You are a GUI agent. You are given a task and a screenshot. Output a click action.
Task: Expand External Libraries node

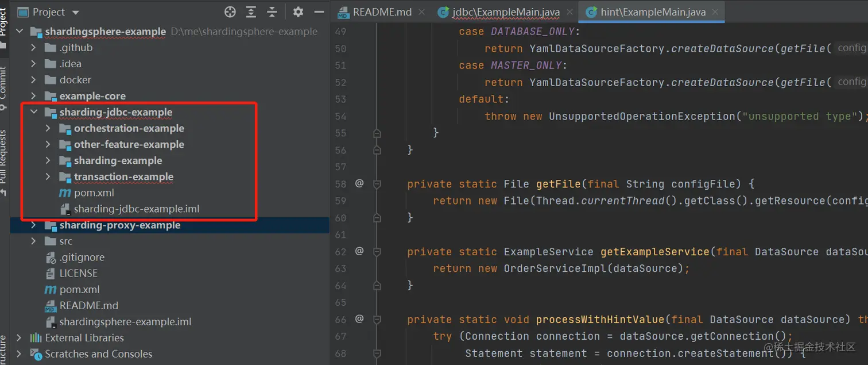click(x=20, y=337)
